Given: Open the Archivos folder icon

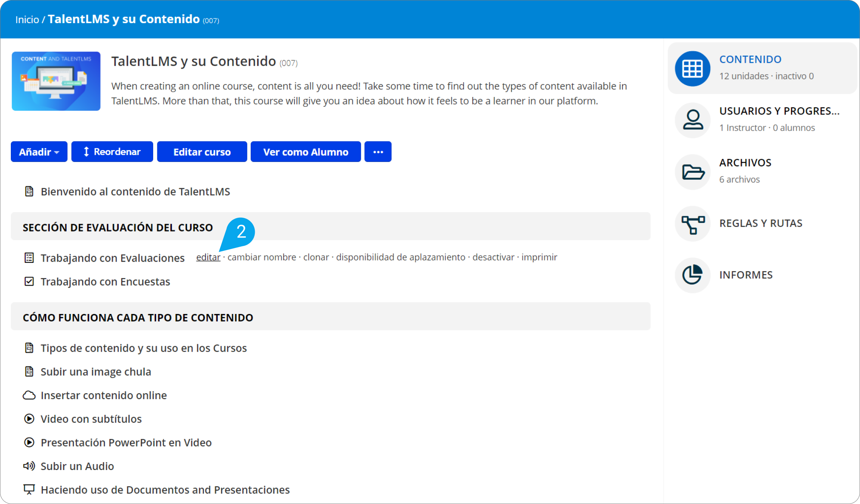Looking at the screenshot, I should [692, 172].
